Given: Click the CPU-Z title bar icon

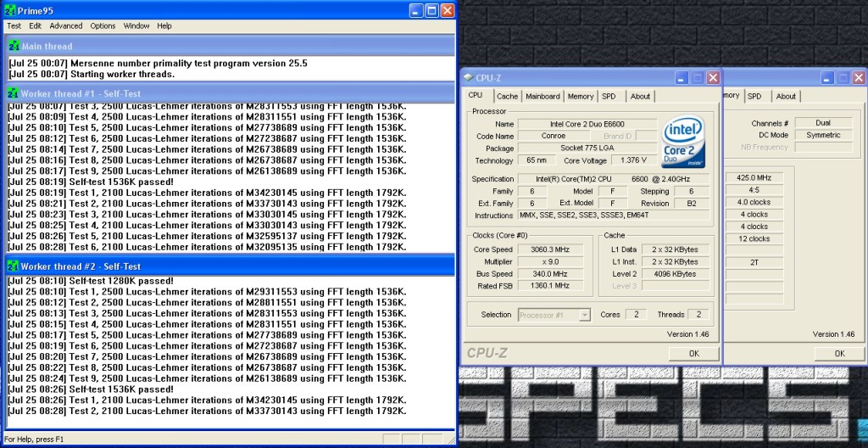Looking at the screenshot, I should point(468,78).
